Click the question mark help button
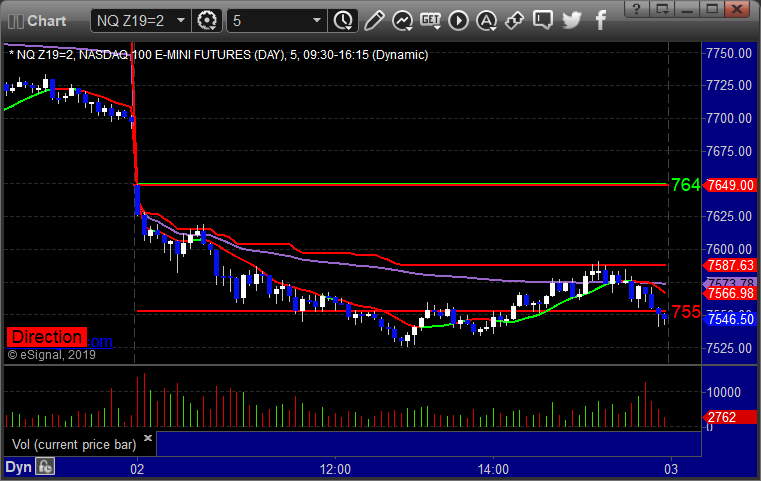The image size is (761, 481). coord(636,9)
